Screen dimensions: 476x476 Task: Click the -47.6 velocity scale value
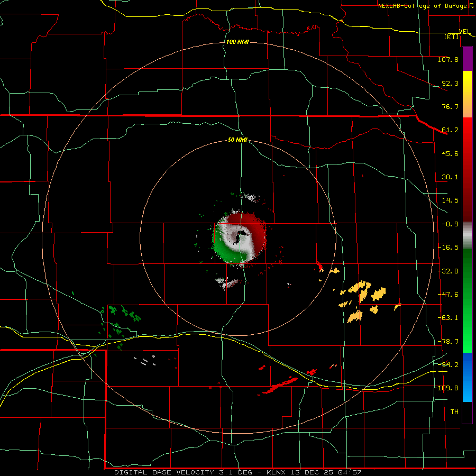[448, 295]
